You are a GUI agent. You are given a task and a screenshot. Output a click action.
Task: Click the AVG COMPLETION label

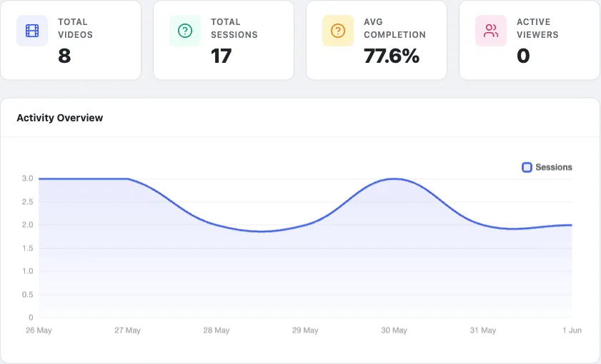click(394, 29)
